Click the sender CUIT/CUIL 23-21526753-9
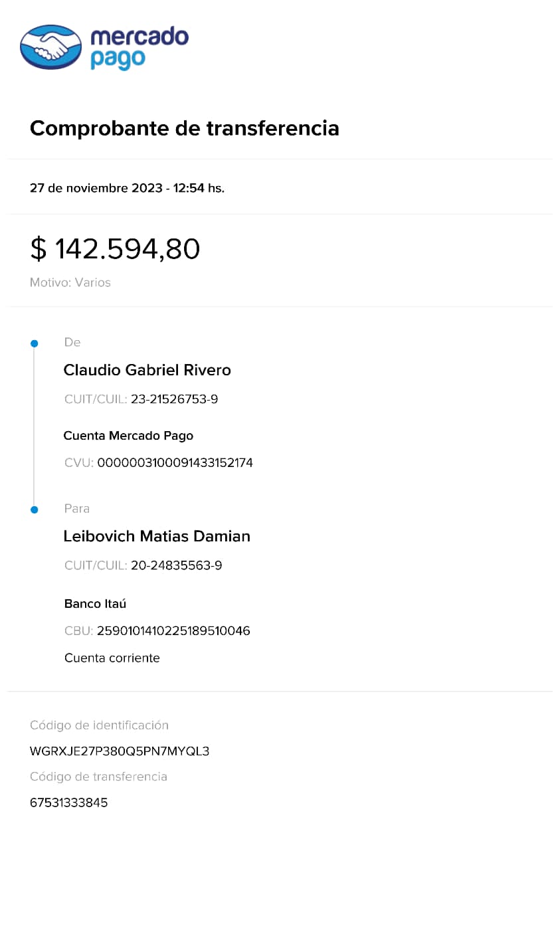Screen dimensions: 560x934 pyautogui.click(x=174, y=399)
